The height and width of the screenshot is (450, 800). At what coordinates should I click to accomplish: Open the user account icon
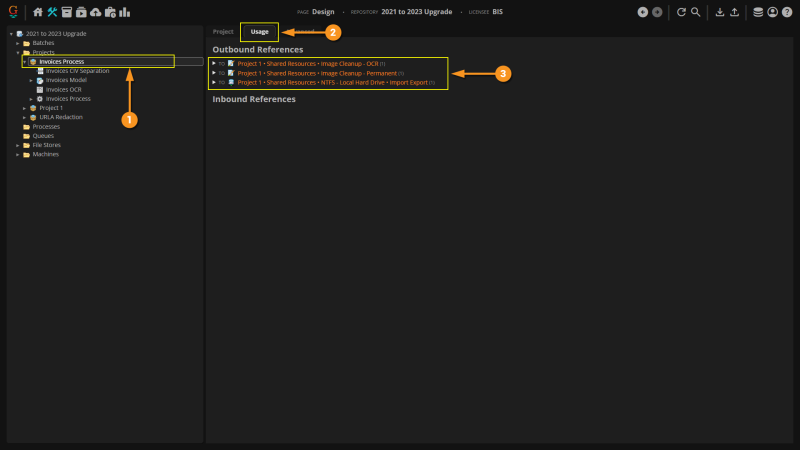click(772, 12)
